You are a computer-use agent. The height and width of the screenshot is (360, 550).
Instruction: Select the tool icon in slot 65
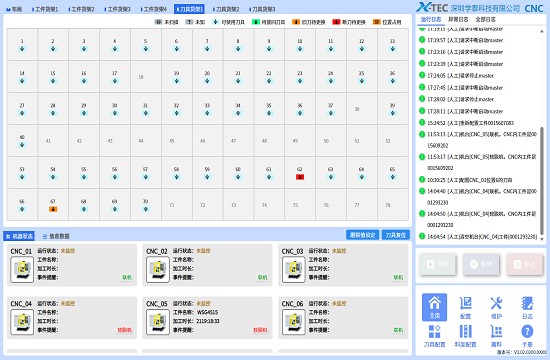click(393, 177)
